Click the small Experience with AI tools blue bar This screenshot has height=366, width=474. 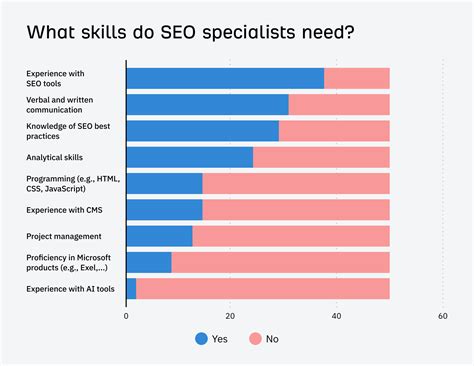tap(131, 289)
